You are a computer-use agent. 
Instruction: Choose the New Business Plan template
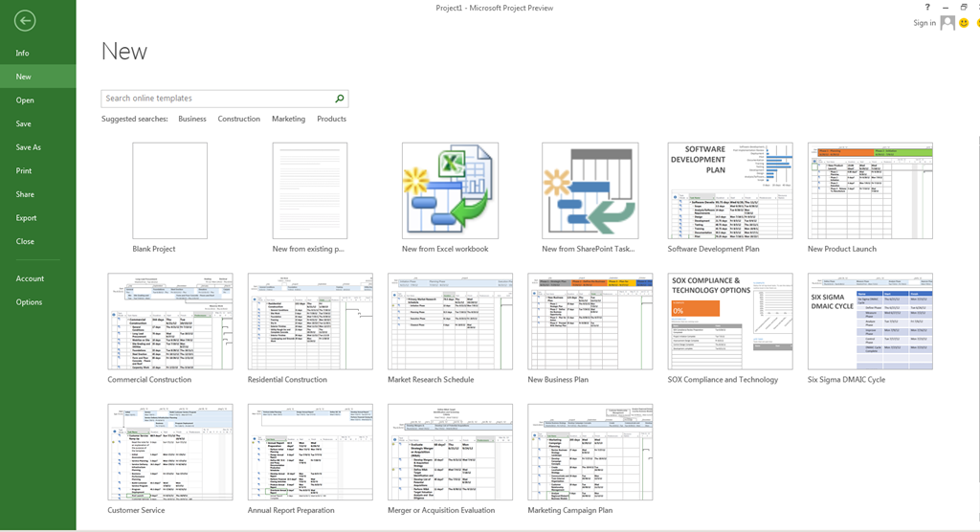[x=590, y=321]
